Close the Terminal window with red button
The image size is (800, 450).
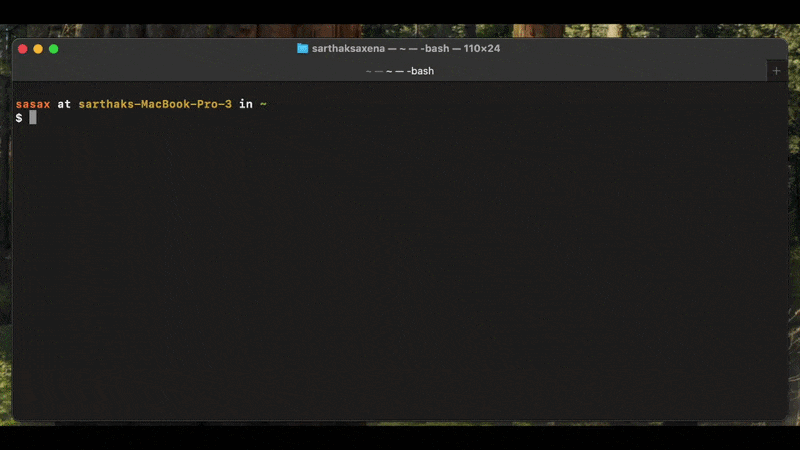point(22,49)
